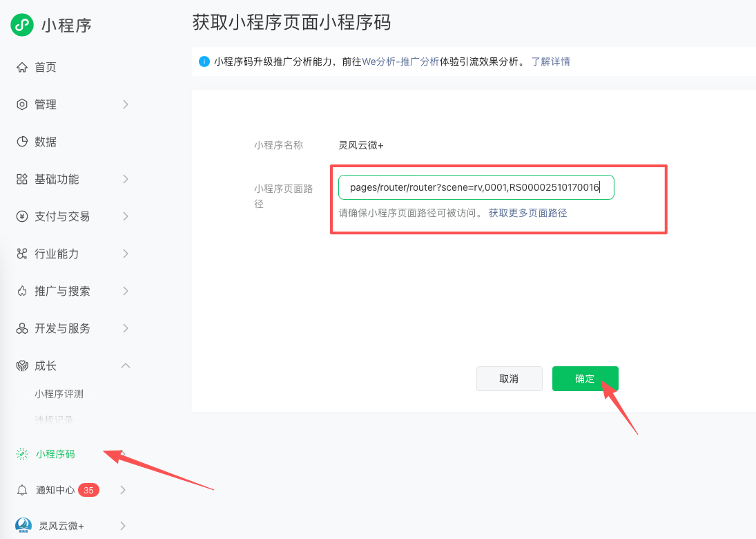Click the grid icon beside 基础功能
This screenshot has width=756, height=539.
[x=22, y=179]
